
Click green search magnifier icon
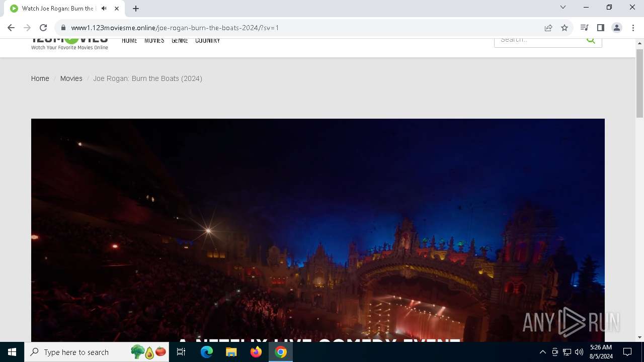[x=591, y=40]
